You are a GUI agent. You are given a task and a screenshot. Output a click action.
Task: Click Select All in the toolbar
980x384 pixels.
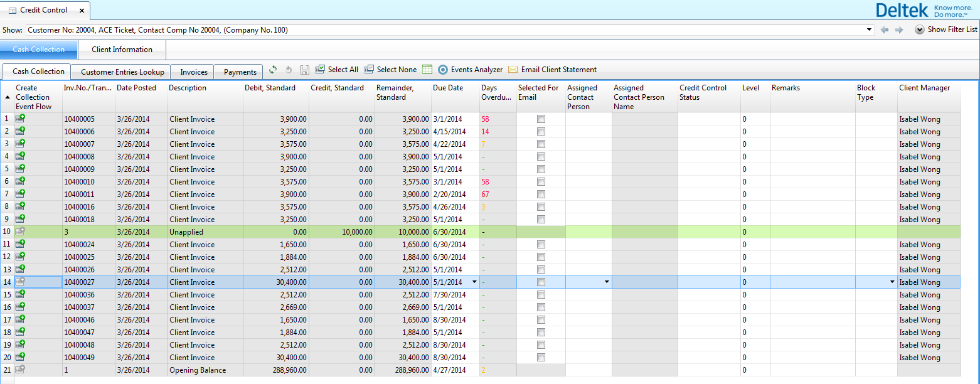(x=336, y=70)
